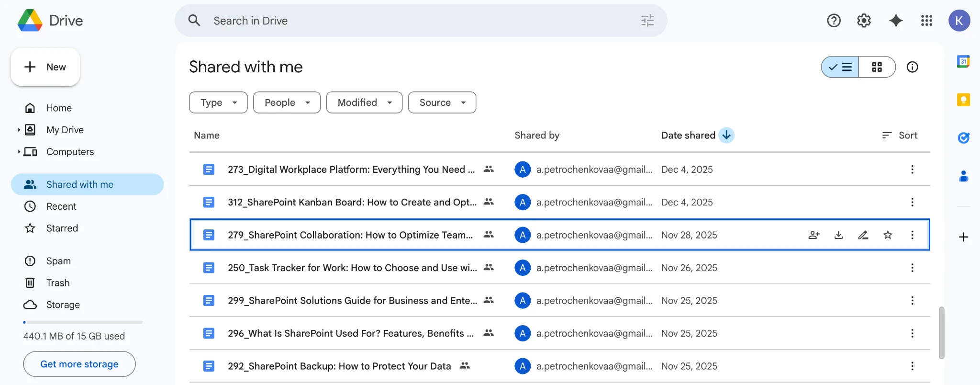
Task: Click the storage usage progress bar
Action: (x=83, y=322)
